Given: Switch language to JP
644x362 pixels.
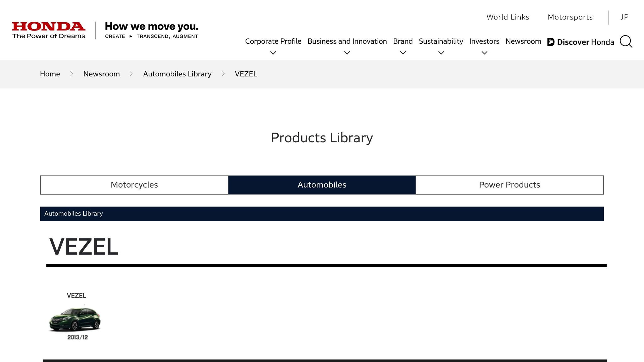Looking at the screenshot, I should [624, 17].
